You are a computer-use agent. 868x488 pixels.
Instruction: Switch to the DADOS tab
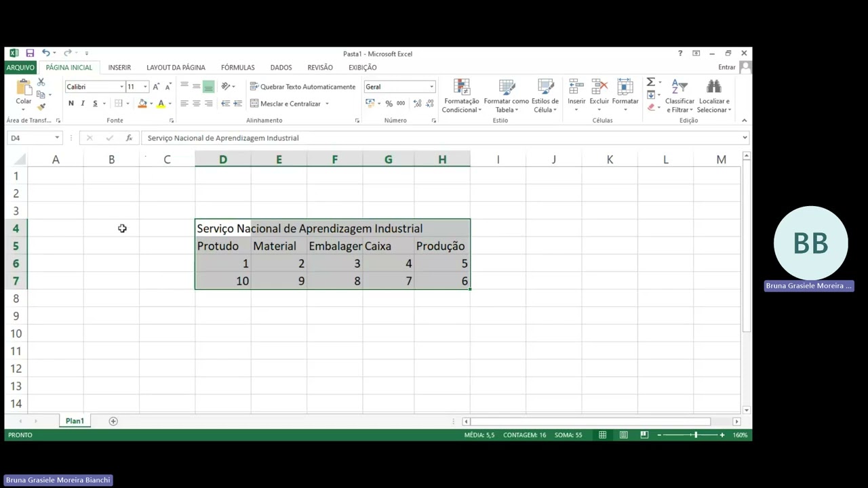click(281, 67)
